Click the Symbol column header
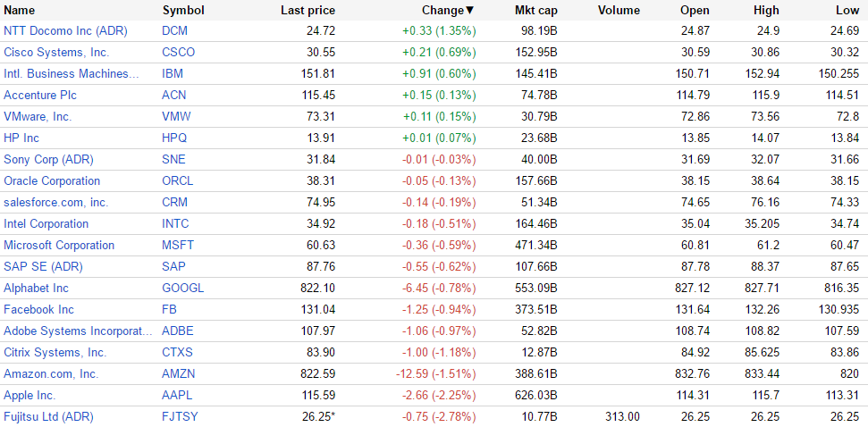Screen dimensions: 868x427 pyautogui.click(x=183, y=11)
